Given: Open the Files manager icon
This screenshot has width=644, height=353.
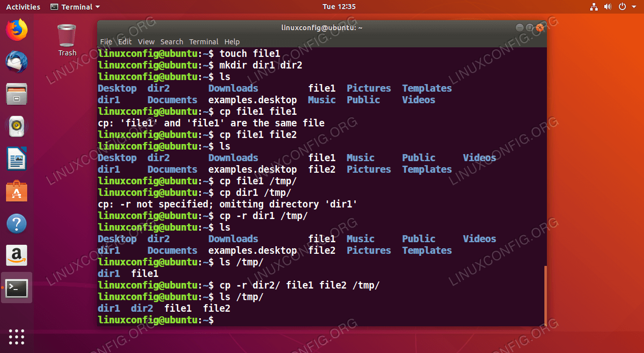Looking at the screenshot, I should [x=17, y=94].
